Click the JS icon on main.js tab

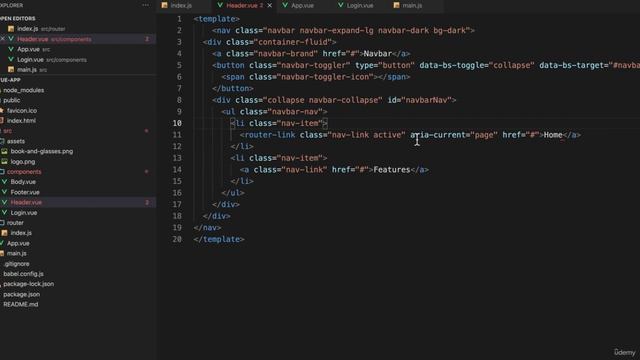pyautogui.click(x=396, y=5)
